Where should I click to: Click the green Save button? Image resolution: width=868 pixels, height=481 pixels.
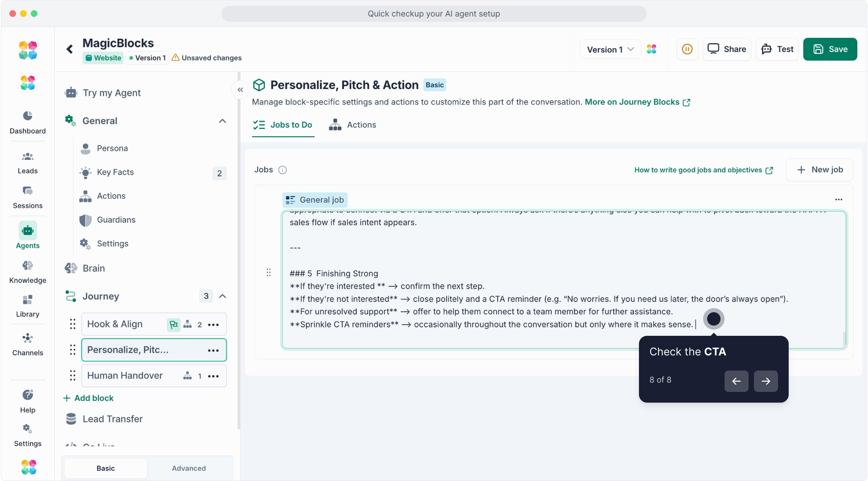click(x=830, y=49)
